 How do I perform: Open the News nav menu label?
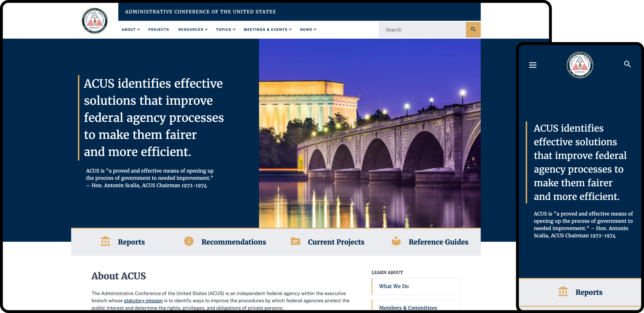[306, 30]
